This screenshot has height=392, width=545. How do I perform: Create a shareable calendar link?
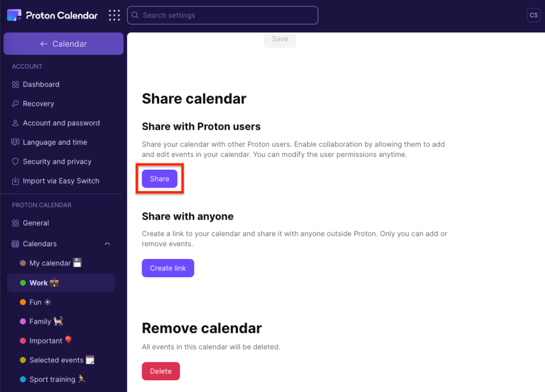coord(168,268)
